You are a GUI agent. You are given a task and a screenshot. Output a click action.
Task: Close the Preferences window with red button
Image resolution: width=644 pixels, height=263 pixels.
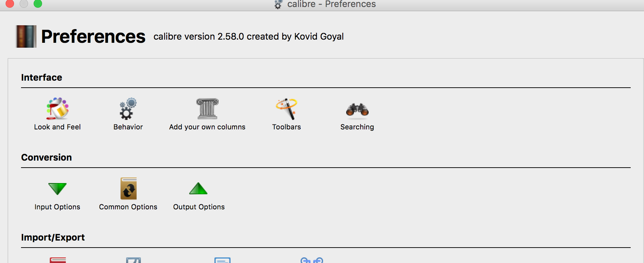(10, 4)
